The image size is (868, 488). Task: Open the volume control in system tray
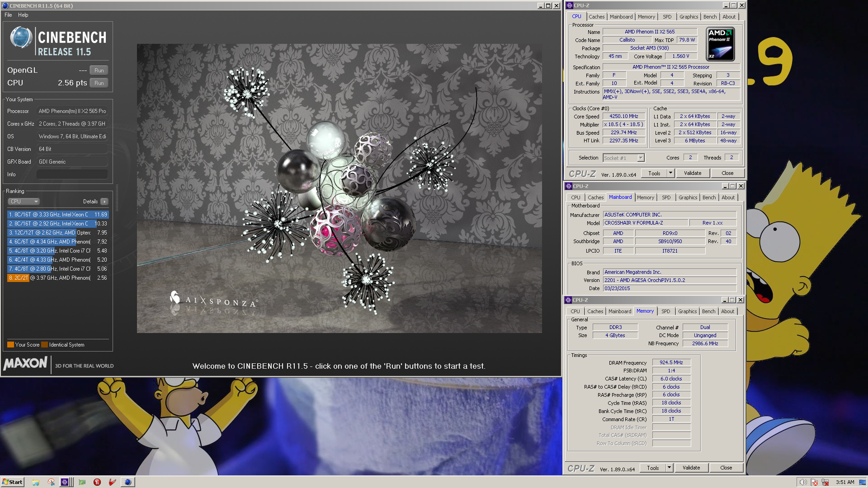pyautogui.click(x=803, y=482)
